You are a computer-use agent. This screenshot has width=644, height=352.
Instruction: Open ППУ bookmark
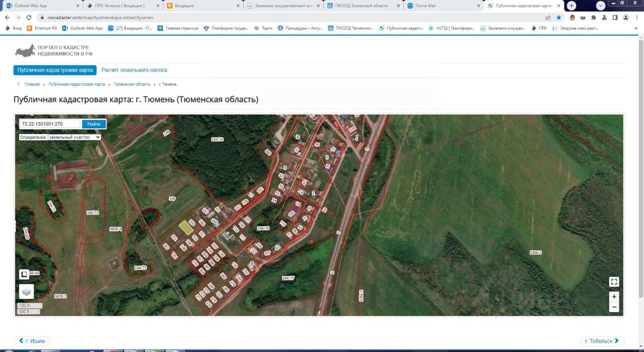pos(539,28)
